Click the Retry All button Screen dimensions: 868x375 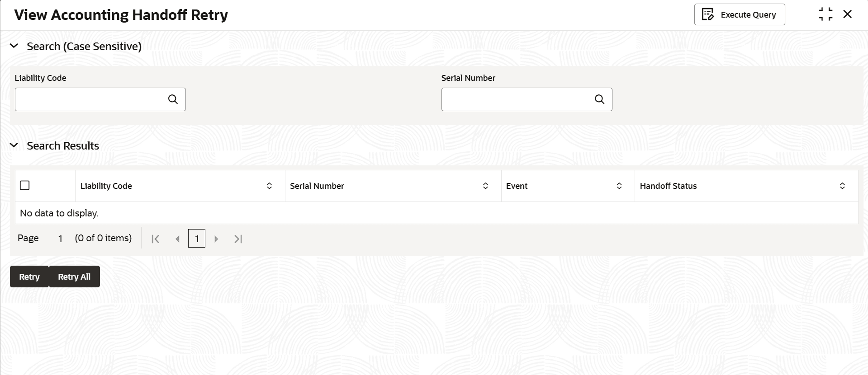point(74,277)
